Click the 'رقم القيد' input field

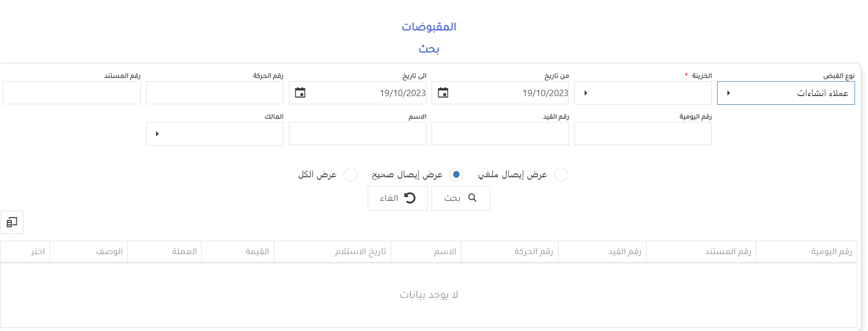[500, 134]
